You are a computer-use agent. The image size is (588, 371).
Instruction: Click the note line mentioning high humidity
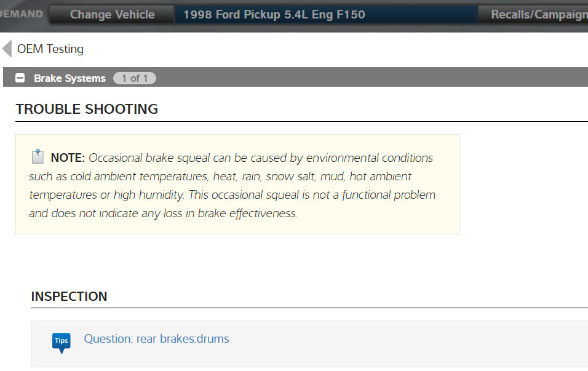click(x=232, y=195)
